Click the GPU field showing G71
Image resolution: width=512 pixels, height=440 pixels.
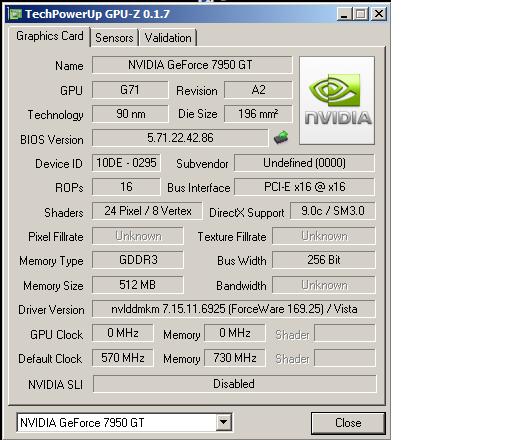coord(130,90)
